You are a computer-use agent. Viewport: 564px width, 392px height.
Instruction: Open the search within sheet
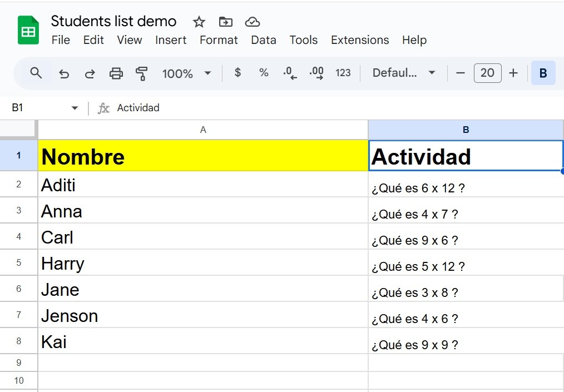[36, 73]
